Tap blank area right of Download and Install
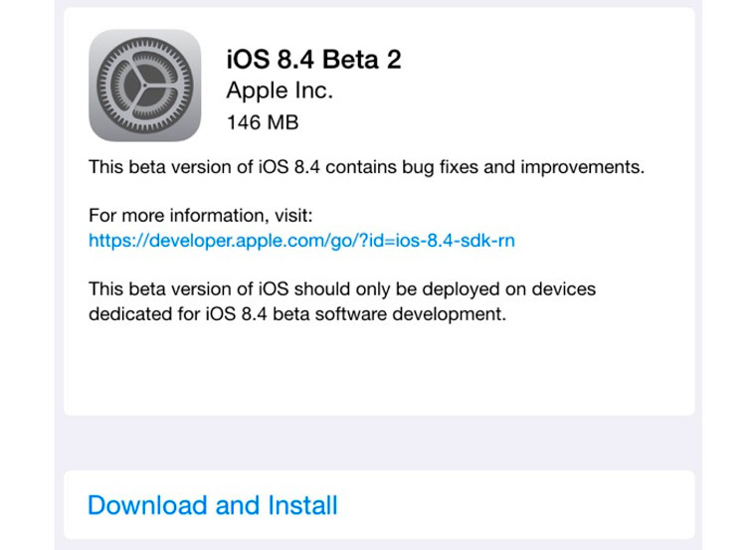The height and width of the screenshot is (550, 756). pos(527,505)
